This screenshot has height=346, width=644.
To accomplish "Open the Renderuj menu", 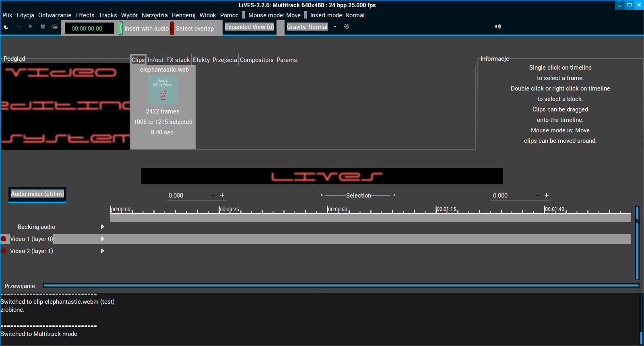I will point(184,15).
